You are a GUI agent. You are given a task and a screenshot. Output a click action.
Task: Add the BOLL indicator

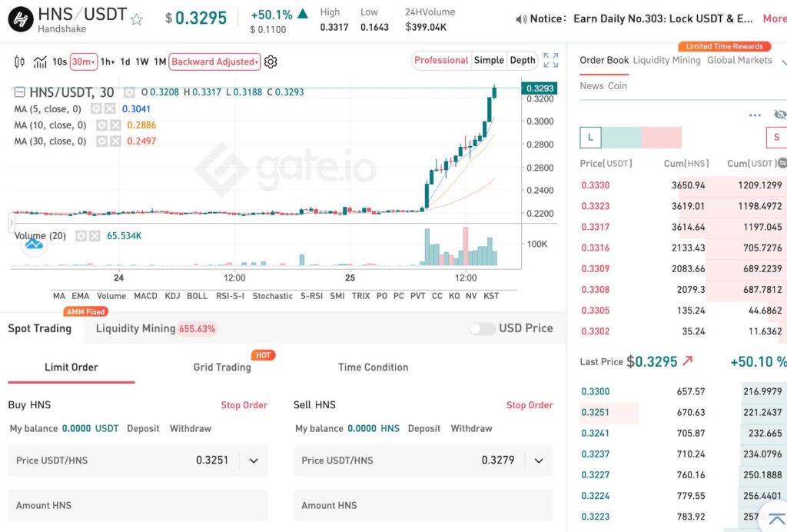coord(198,296)
